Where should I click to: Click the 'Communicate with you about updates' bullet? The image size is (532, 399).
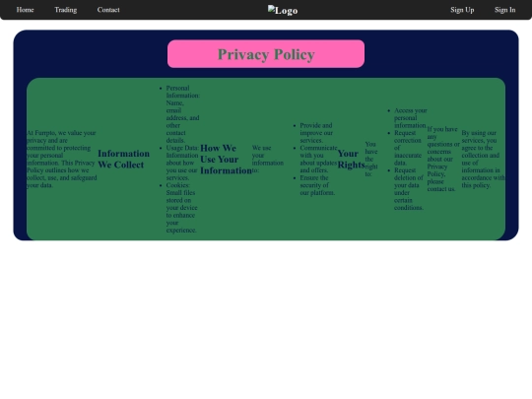(318, 159)
